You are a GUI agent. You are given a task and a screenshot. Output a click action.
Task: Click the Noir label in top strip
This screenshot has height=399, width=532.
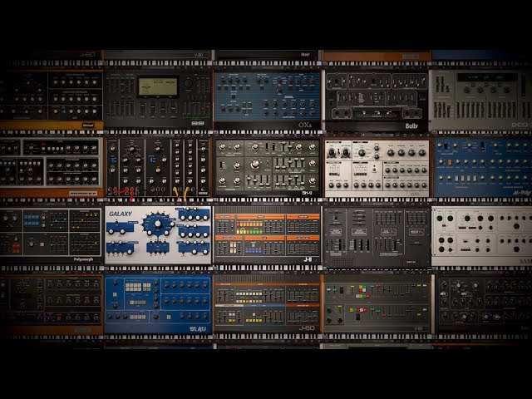pos(305,54)
